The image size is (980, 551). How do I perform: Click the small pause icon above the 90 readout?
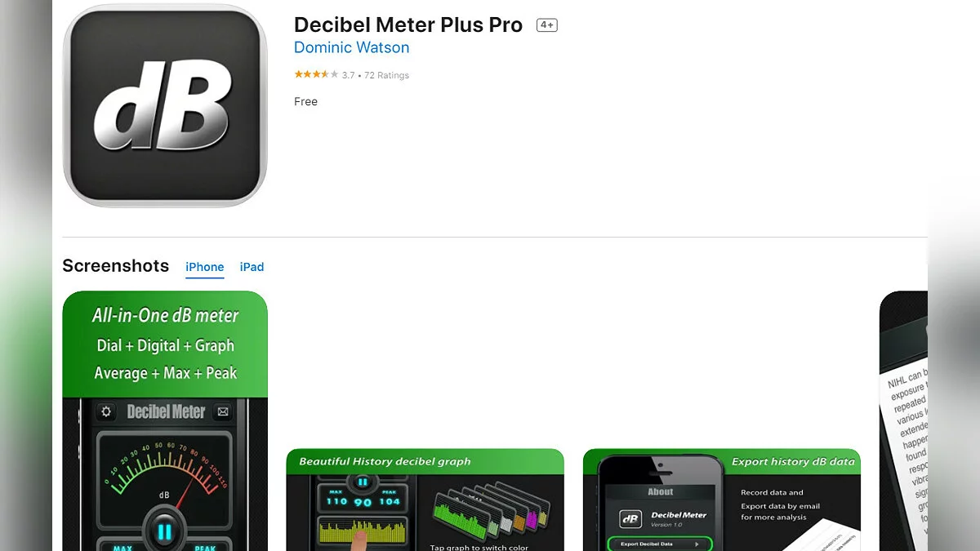[x=363, y=482]
